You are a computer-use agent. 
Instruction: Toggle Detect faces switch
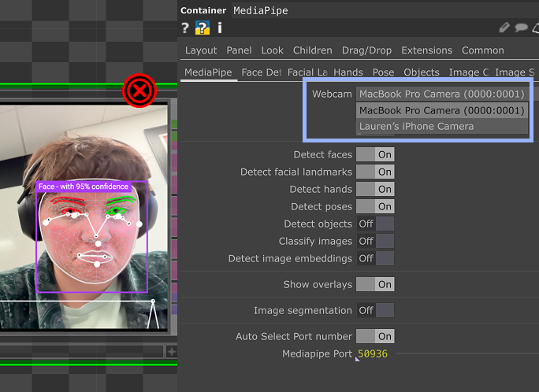(375, 154)
